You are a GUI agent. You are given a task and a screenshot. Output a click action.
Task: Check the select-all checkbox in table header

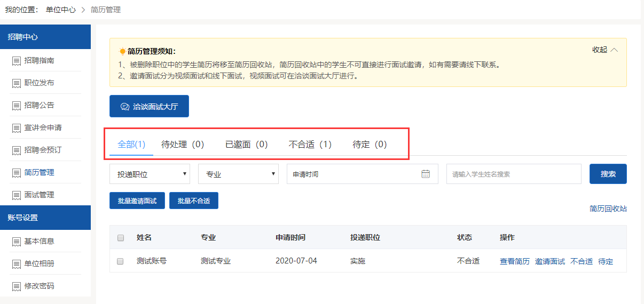click(x=121, y=238)
